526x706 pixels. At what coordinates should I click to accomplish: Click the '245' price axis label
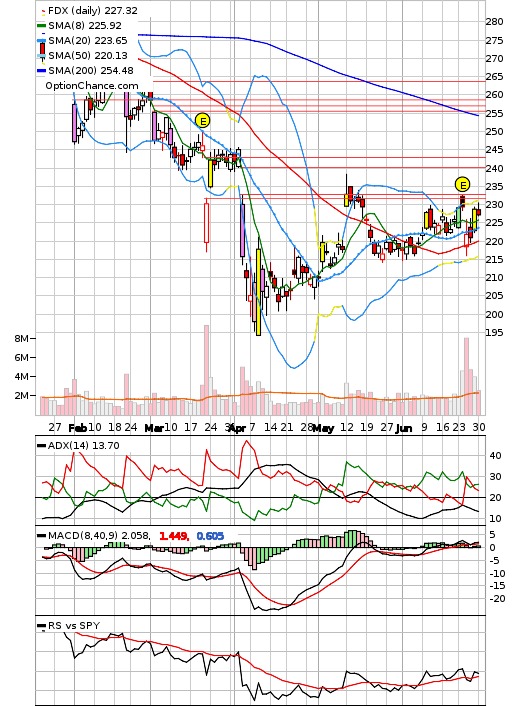494,150
